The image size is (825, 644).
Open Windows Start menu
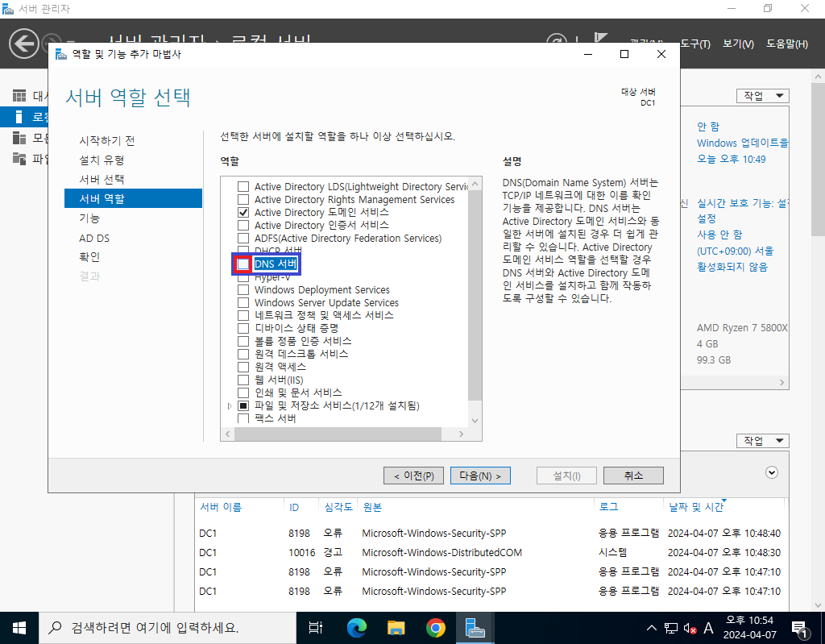pyautogui.click(x=19, y=628)
